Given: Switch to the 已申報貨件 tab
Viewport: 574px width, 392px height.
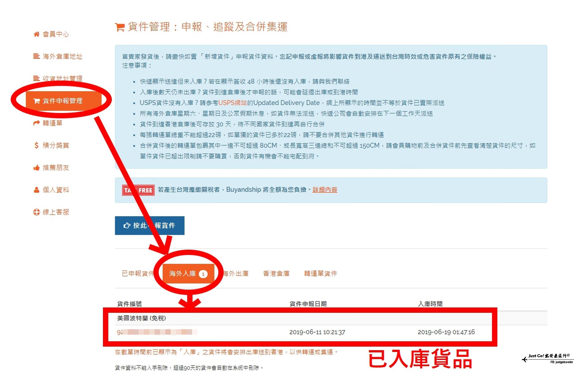Looking at the screenshot, I should point(138,273).
